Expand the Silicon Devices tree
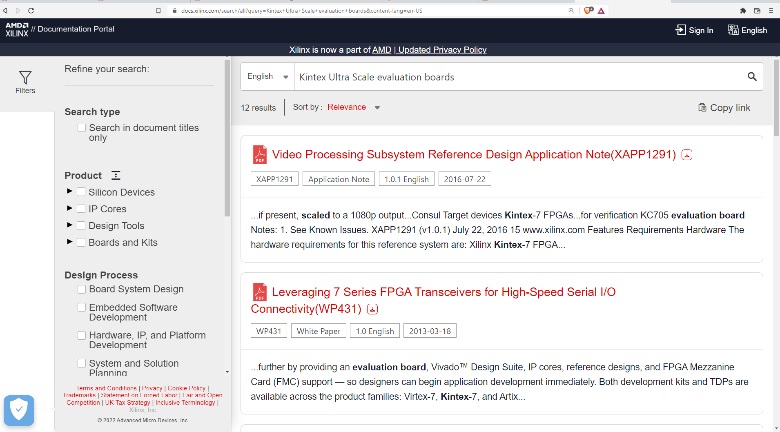Screen dimensions: 780x432 click(69, 191)
